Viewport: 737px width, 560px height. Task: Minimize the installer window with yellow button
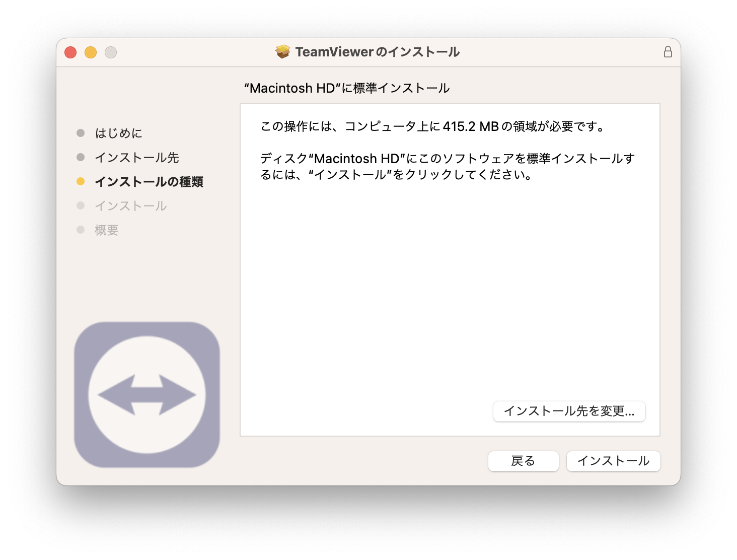(x=91, y=52)
